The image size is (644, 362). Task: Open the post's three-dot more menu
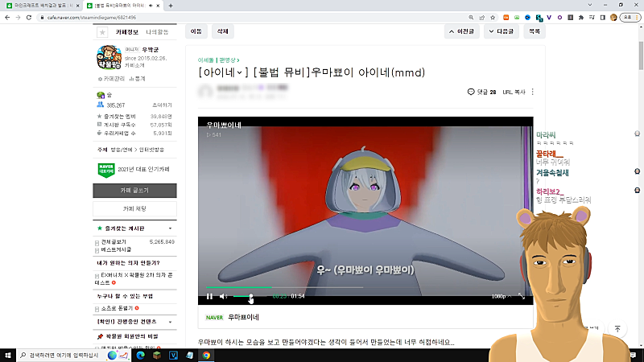point(532,93)
